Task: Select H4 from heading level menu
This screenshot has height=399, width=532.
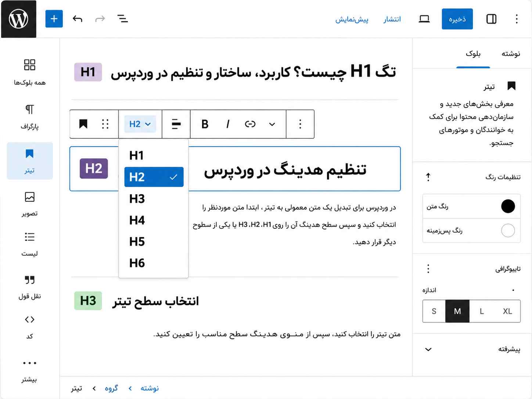Action: click(154, 220)
